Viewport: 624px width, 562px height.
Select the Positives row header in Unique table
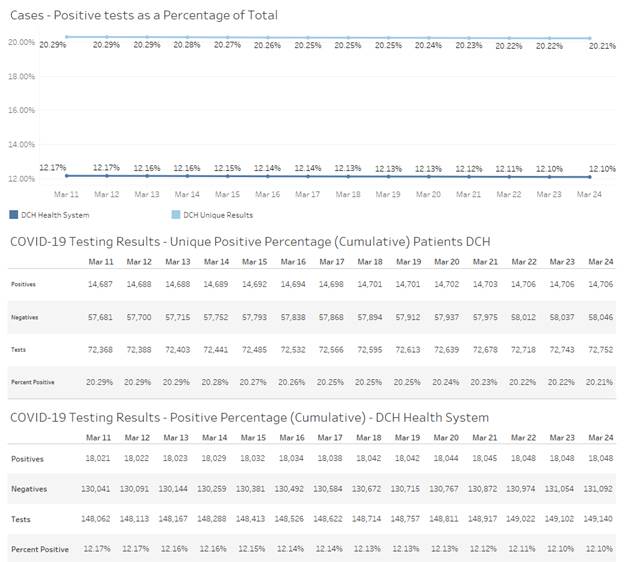click(23, 285)
